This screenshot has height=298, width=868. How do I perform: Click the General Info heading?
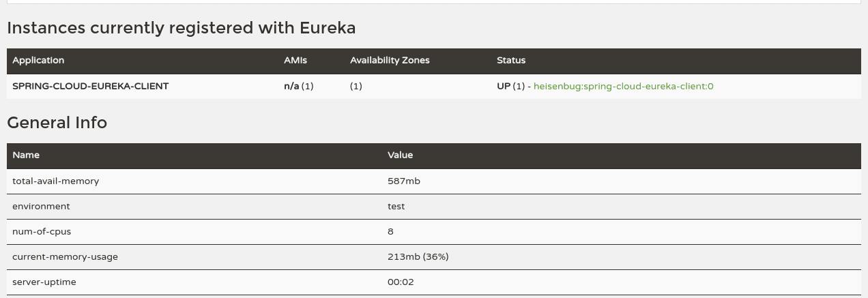click(57, 123)
